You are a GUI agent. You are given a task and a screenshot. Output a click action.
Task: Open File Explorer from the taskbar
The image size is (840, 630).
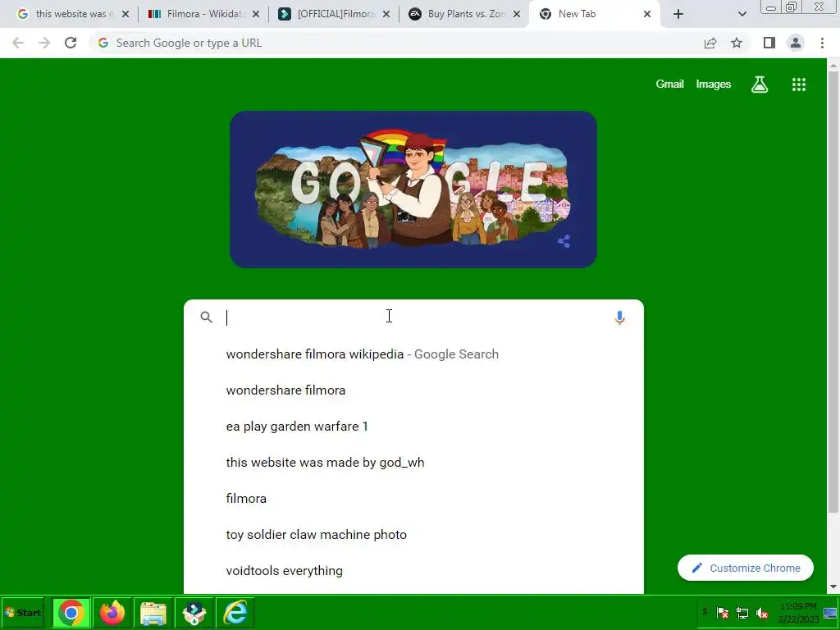tap(153, 613)
